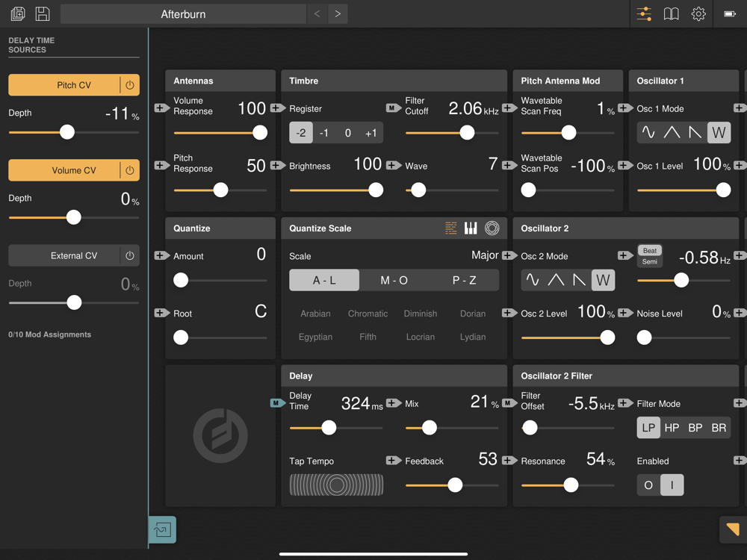Open the manual book icon
This screenshot has height=560, width=747.
click(x=671, y=13)
